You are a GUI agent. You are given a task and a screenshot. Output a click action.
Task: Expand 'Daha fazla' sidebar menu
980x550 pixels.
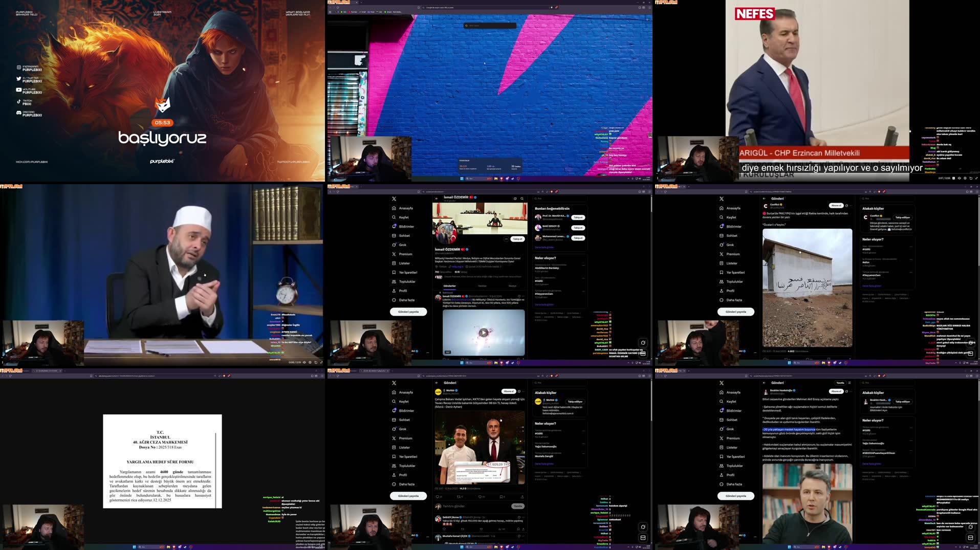tap(406, 300)
